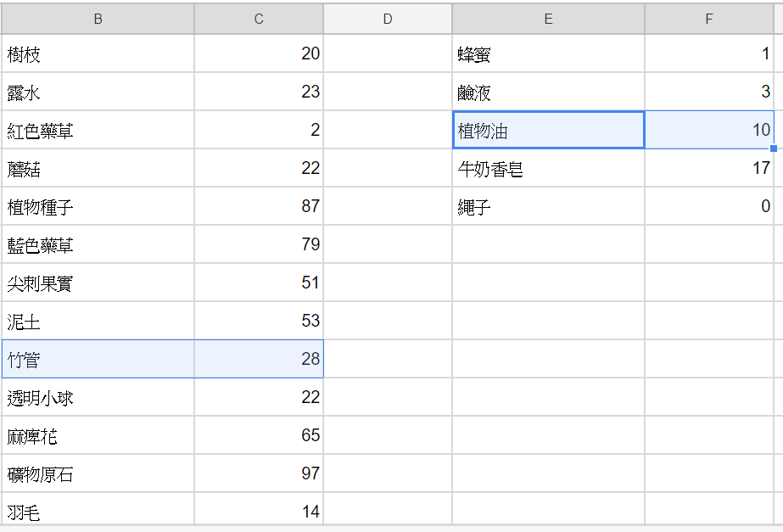Screen dimensions: 783x532
Task: Select the cell with value 17
Action: point(709,168)
